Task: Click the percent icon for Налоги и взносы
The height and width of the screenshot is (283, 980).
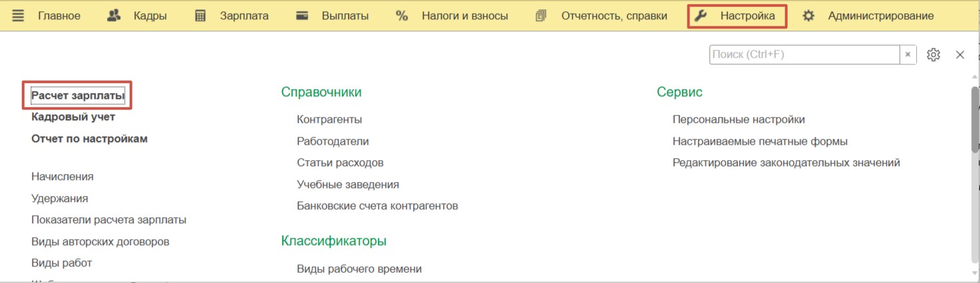Action: [x=401, y=16]
